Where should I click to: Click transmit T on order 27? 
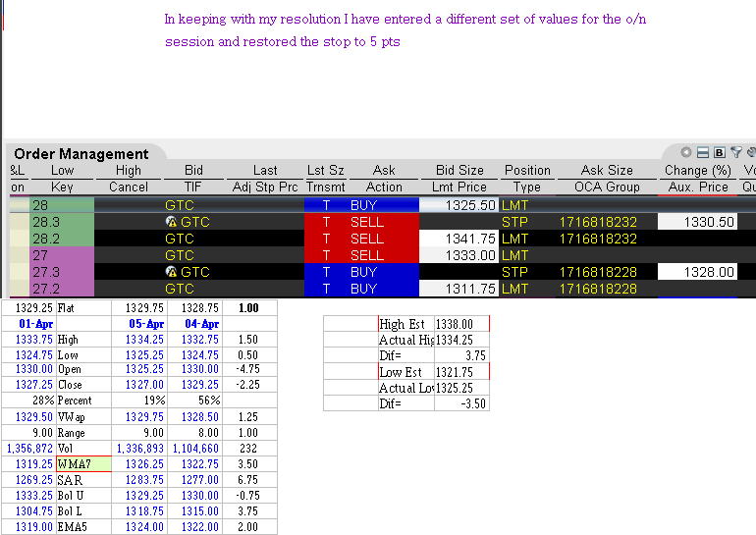tap(326, 255)
